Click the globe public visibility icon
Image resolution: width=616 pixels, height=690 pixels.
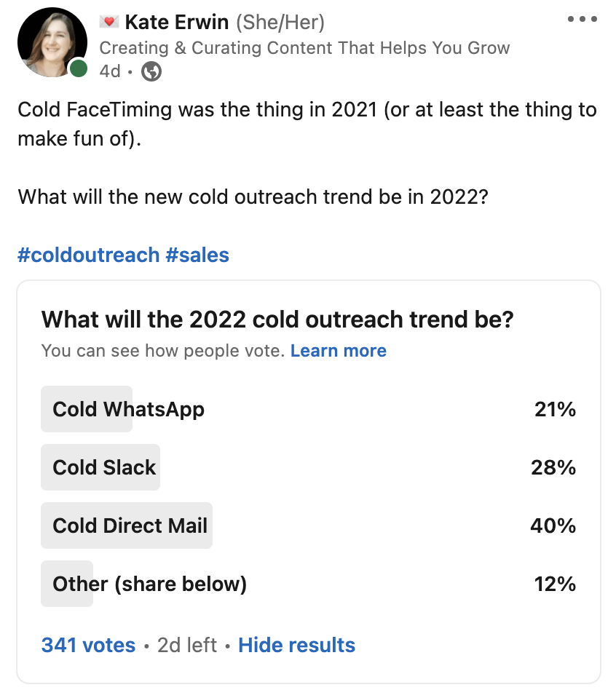151,71
